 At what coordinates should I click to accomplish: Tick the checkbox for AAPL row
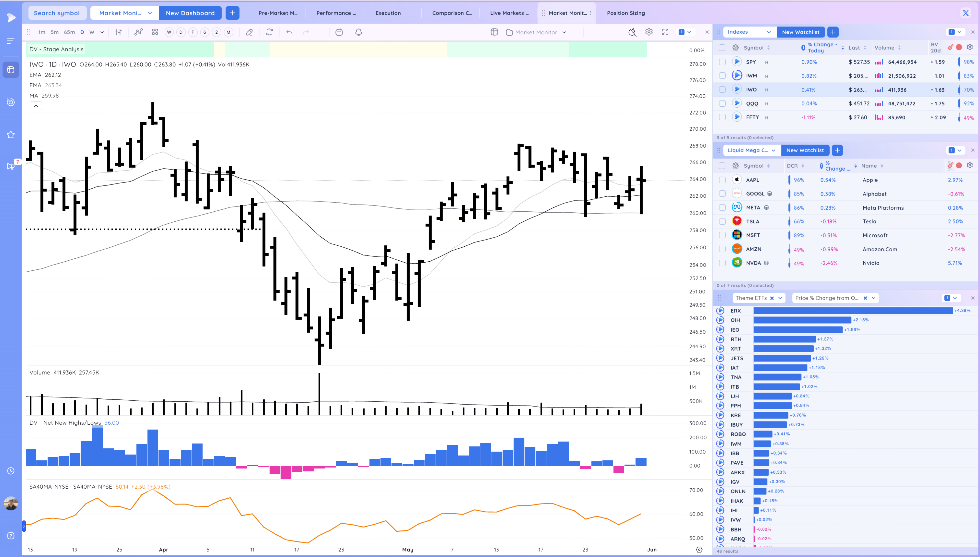pyautogui.click(x=722, y=180)
